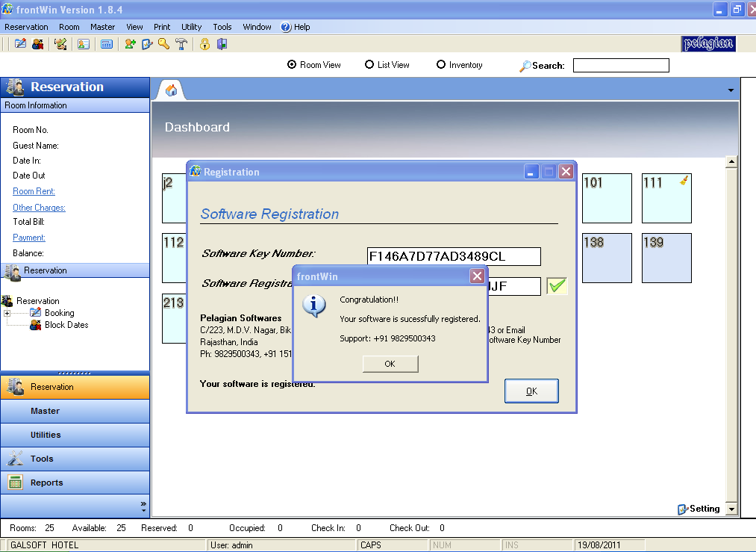Open the booking edit toolbar icon
756x552 pixels.
[20, 44]
